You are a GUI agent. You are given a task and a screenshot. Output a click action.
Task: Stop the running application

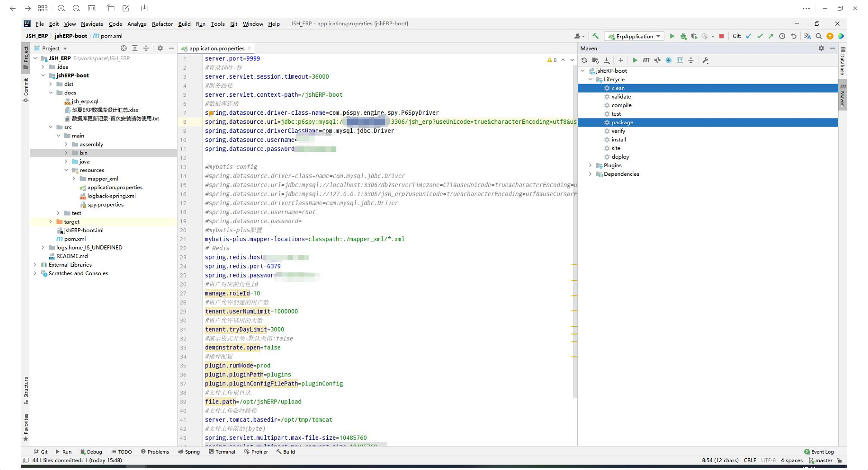pos(722,36)
